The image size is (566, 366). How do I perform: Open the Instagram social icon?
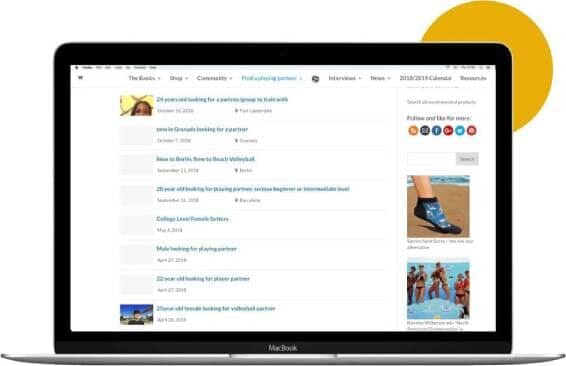pyautogui.click(x=425, y=130)
